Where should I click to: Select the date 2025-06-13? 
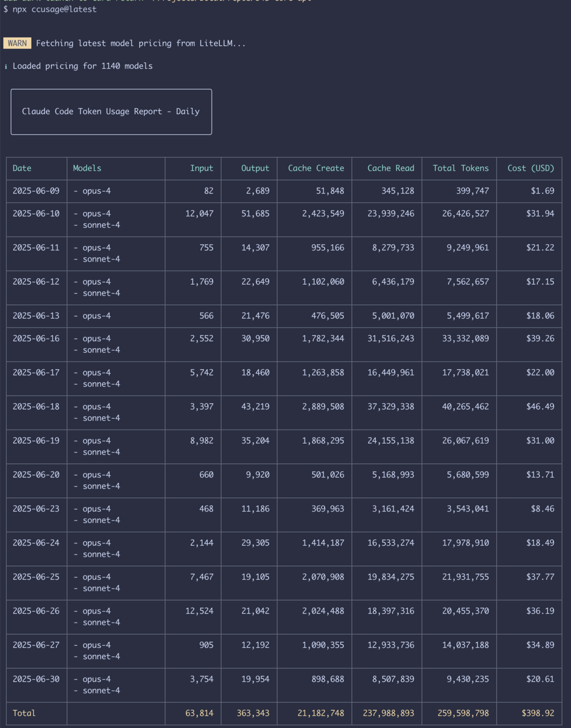(36, 316)
